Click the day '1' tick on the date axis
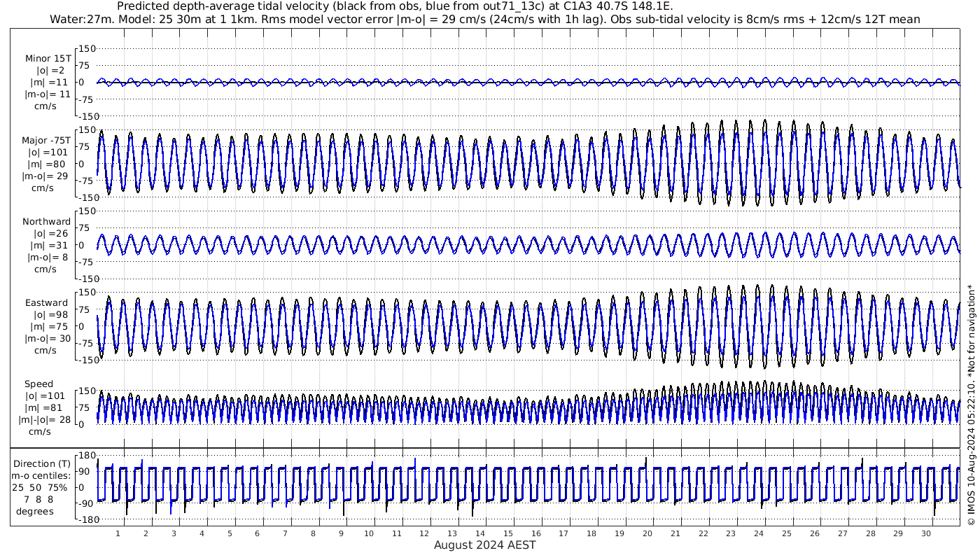Image resolution: width=980 pixels, height=560 pixels. coord(118,533)
